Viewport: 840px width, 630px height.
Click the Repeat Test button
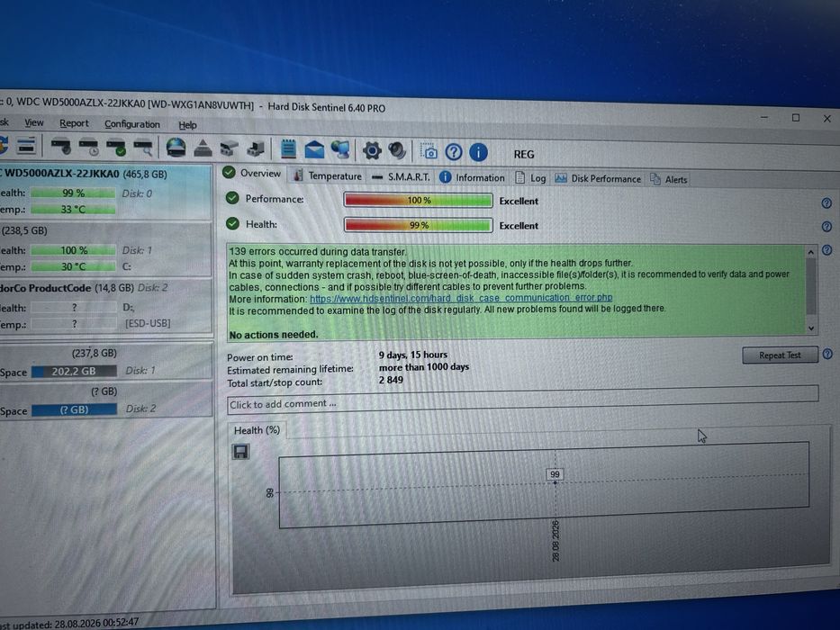(x=780, y=355)
